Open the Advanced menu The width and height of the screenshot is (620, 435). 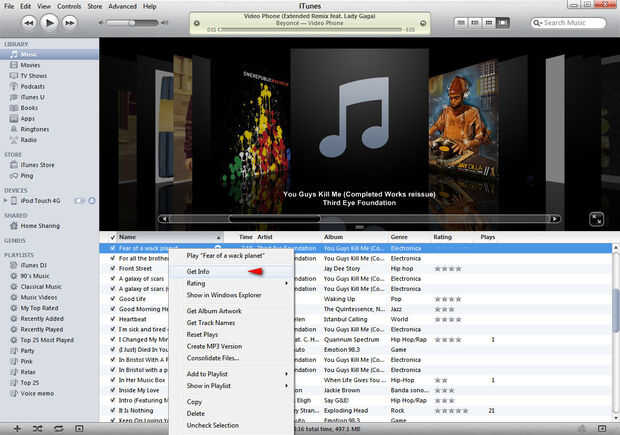tap(123, 6)
